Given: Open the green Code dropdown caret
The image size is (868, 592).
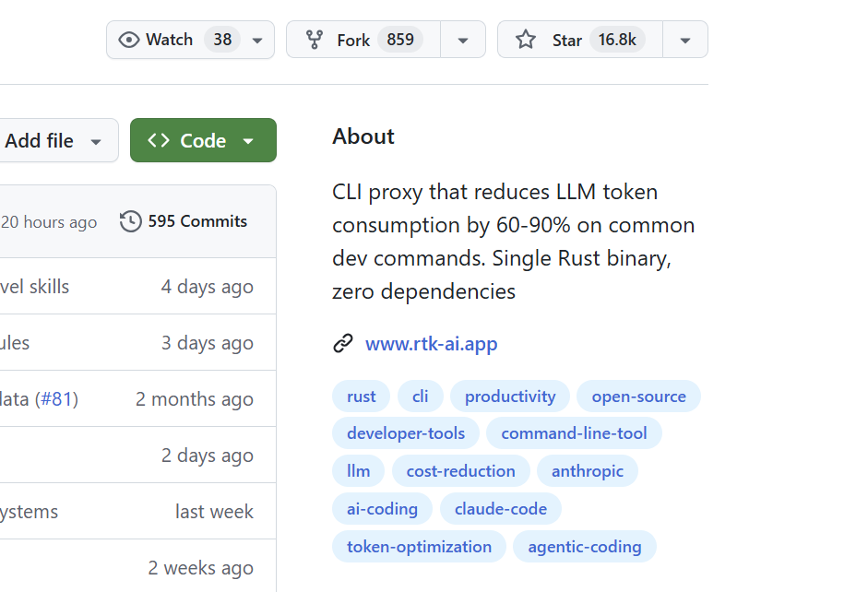Looking at the screenshot, I should 248,140.
